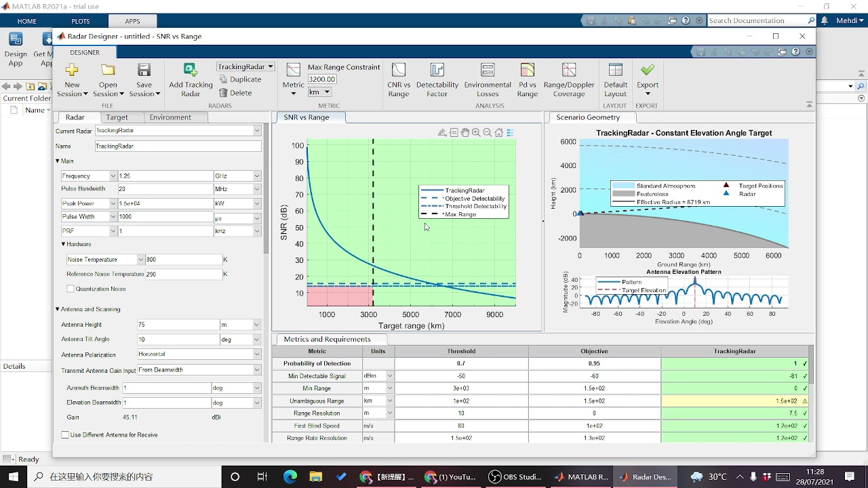This screenshot has height=488, width=868.
Task: Click the New Session icon
Action: [x=72, y=70]
